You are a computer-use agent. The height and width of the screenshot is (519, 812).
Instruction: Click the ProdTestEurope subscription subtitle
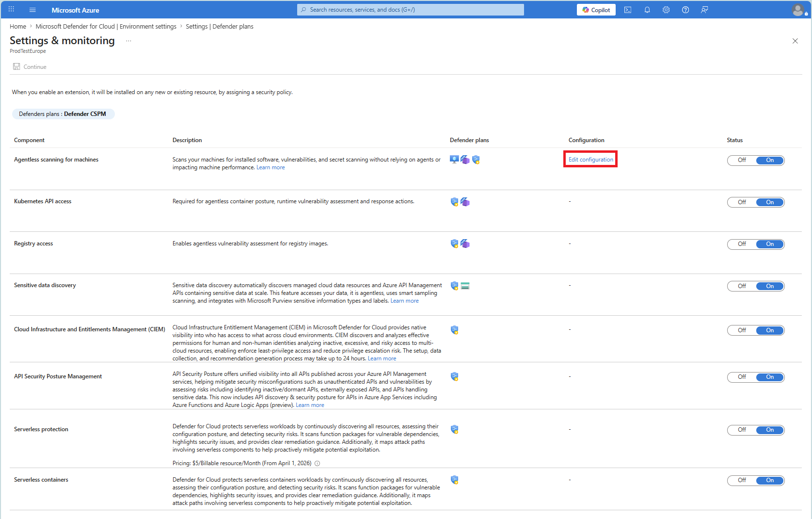click(28, 51)
